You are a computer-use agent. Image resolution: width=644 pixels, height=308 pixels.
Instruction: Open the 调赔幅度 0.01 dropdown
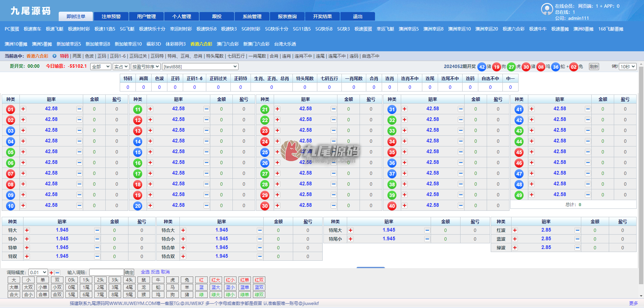point(38,272)
